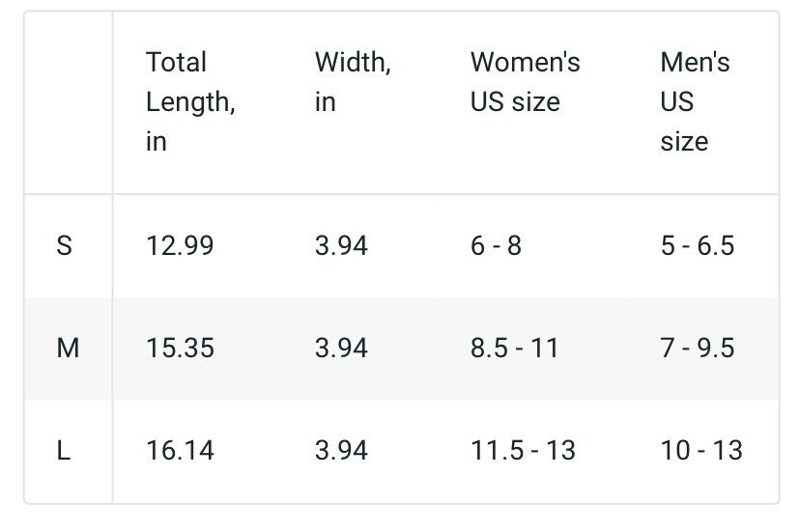Click the L size row label
The width and height of the screenshot is (799, 532).
[63, 451]
